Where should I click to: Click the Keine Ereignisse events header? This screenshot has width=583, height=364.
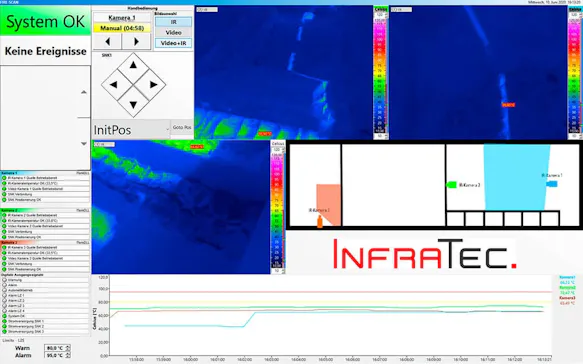[x=45, y=51]
